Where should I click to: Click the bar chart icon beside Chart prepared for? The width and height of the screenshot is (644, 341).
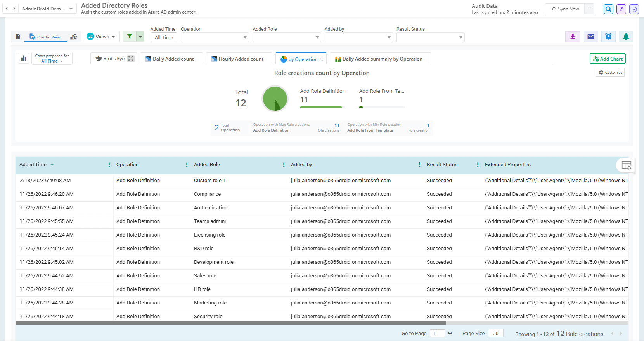(x=24, y=58)
